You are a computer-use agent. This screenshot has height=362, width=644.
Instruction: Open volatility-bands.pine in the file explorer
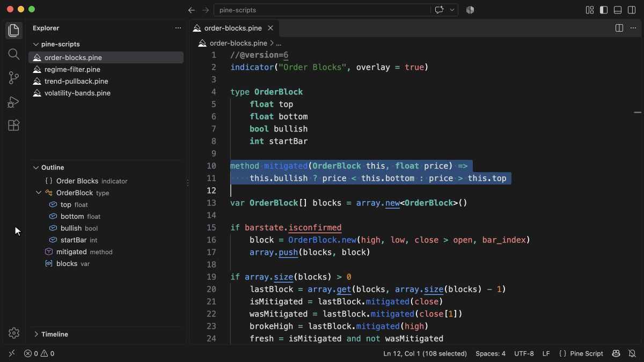click(x=106, y=93)
